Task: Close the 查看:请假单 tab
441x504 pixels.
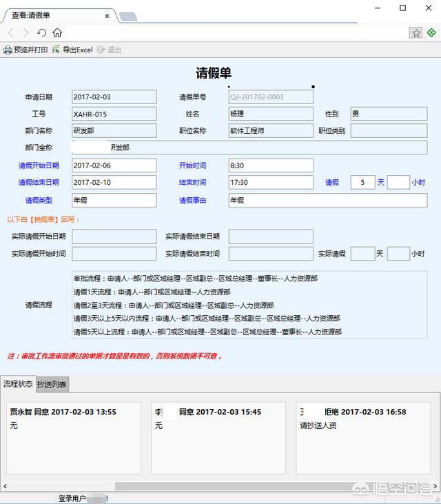Action: point(107,16)
